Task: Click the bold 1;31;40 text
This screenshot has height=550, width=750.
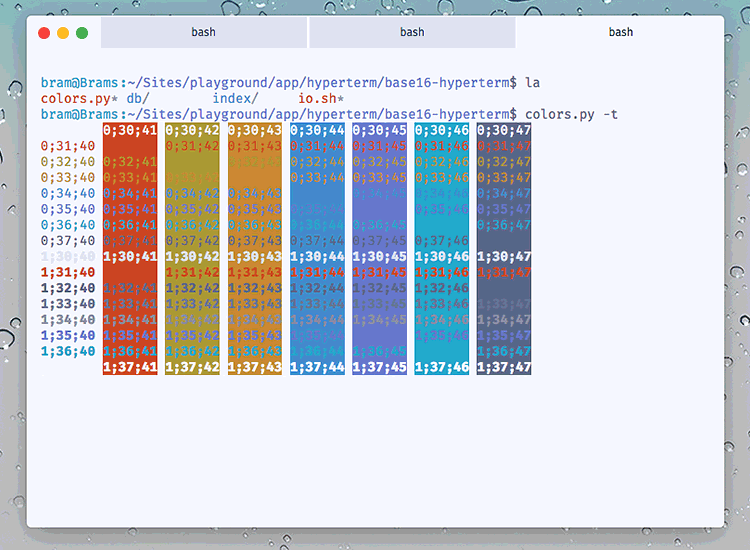Action: click(x=68, y=272)
